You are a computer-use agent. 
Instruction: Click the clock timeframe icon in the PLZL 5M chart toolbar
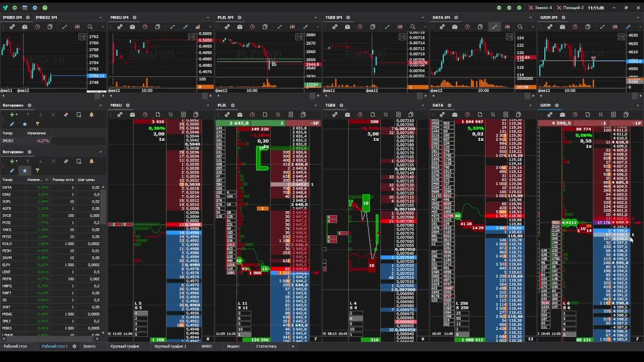252,27
